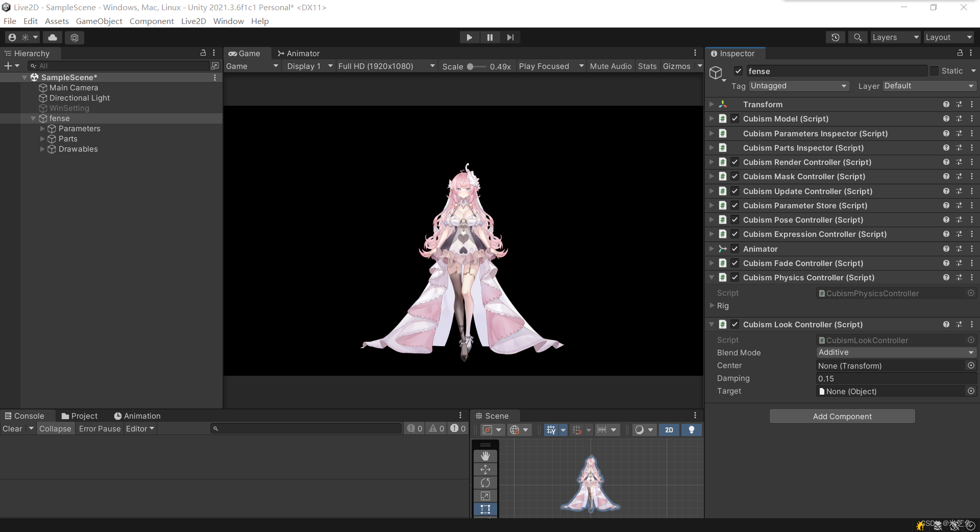Viewport: 980px width, 532px height.
Task: Click the global Search magnifier icon
Action: tap(858, 37)
